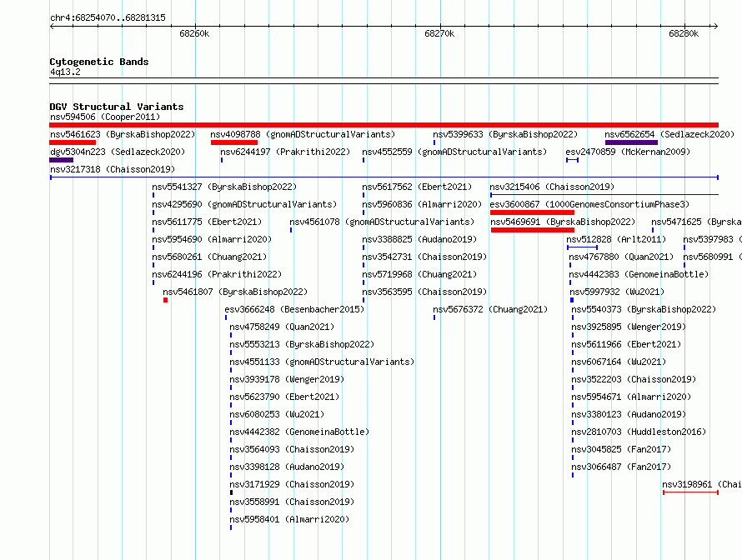Screen dimensions: 742x560
Task: Open nsv4561078 gnomADStructuralVariants entry
Action: [x=382, y=222]
